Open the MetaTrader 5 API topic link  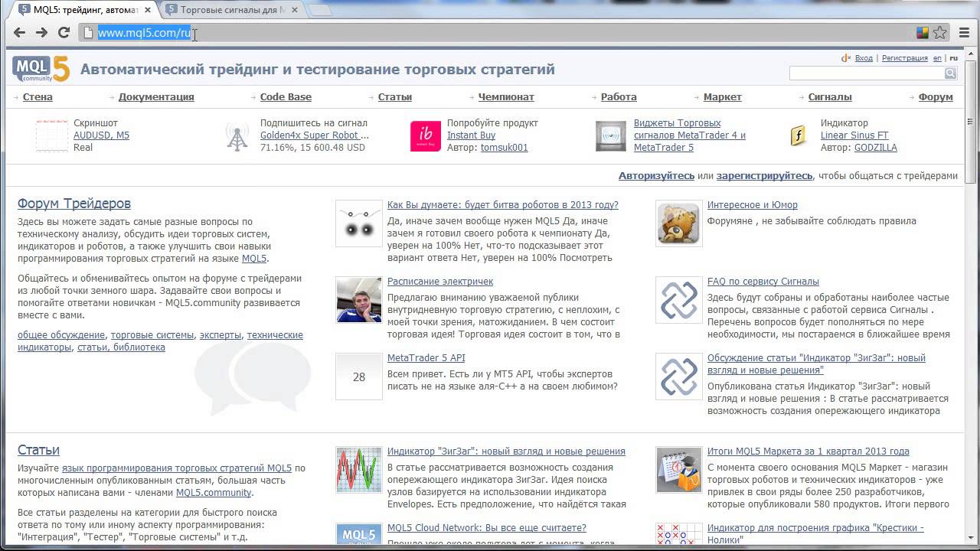(x=426, y=358)
